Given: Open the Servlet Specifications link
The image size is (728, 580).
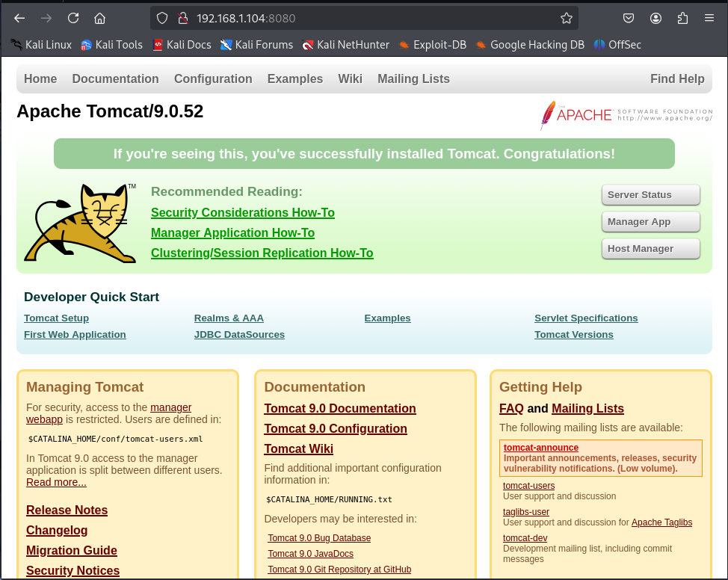Looking at the screenshot, I should point(586,318).
